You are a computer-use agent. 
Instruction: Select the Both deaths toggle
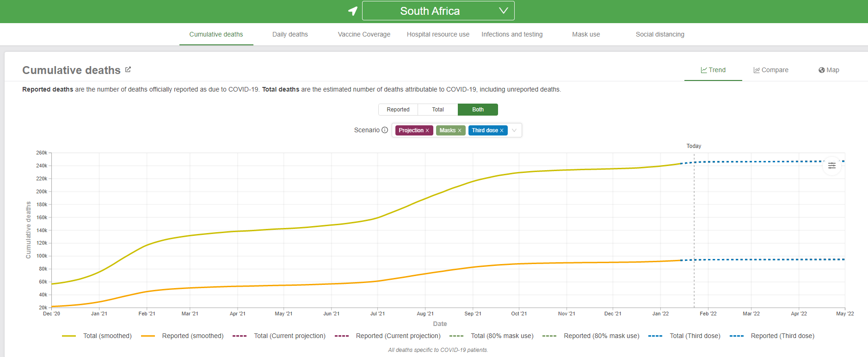click(x=478, y=110)
